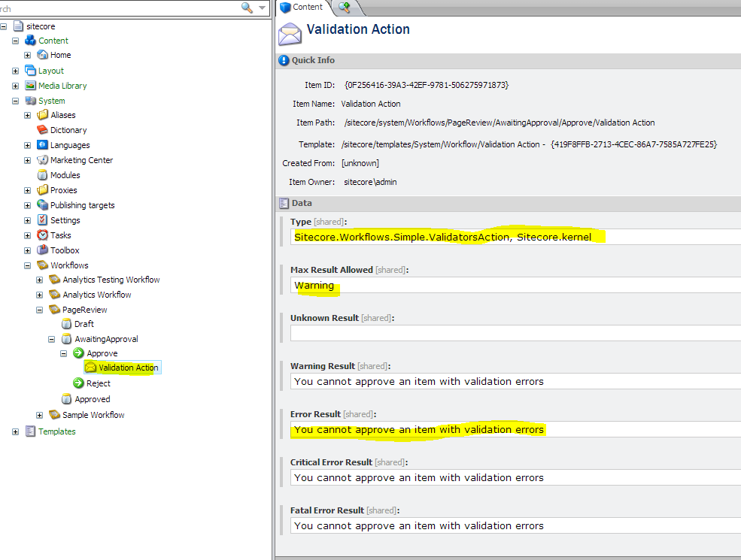Screen dimensions: 741x560
Task: Click the Approve command green arrow icon
Action: click(78, 353)
